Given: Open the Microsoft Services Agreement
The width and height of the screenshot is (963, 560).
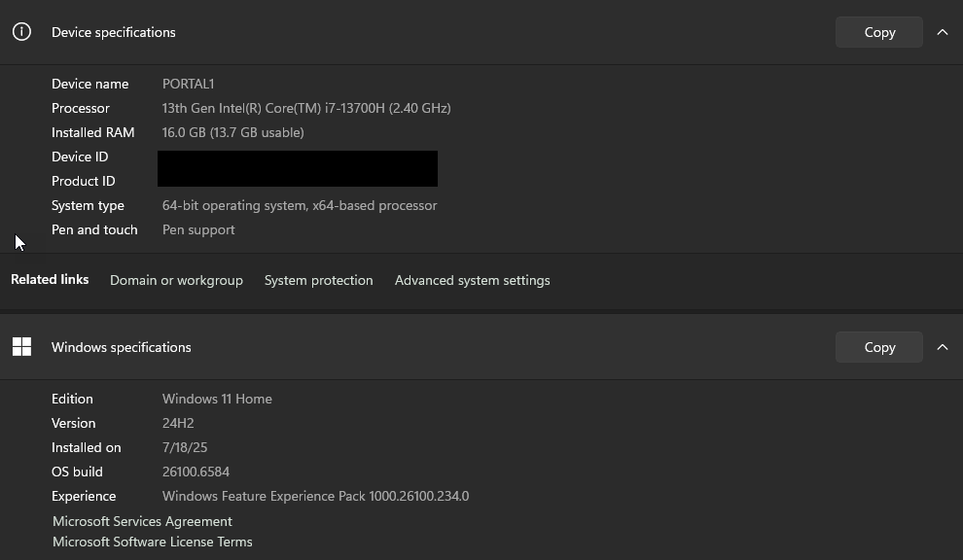Looking at the screenshot, I should (x=142, y=521).
